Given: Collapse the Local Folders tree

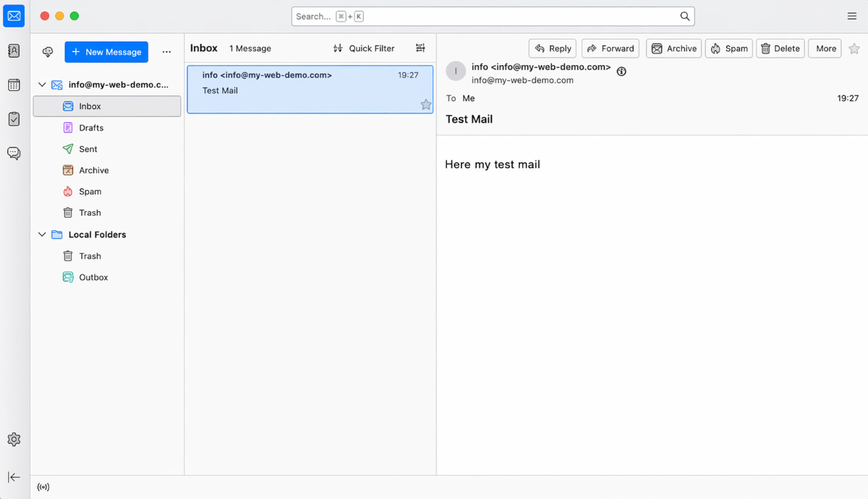Looking at the screenshot, I should tap(42, 235).
